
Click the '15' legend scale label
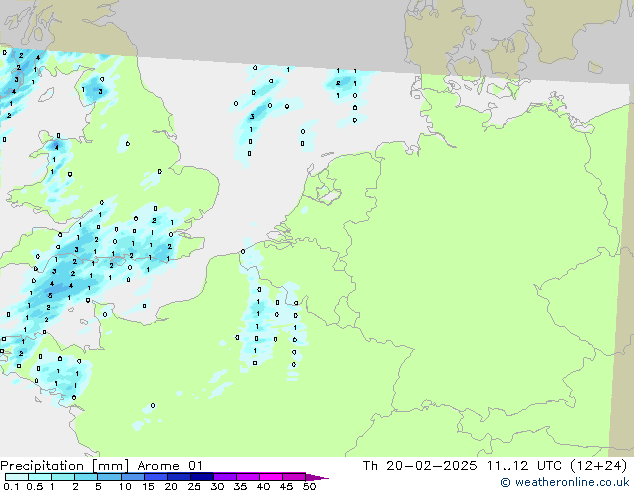pos(148,486)
